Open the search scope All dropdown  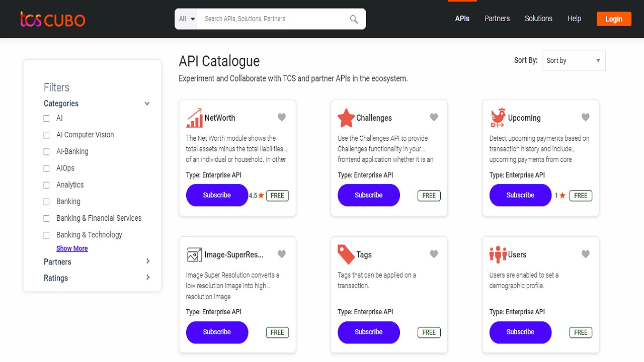point(186,19)
